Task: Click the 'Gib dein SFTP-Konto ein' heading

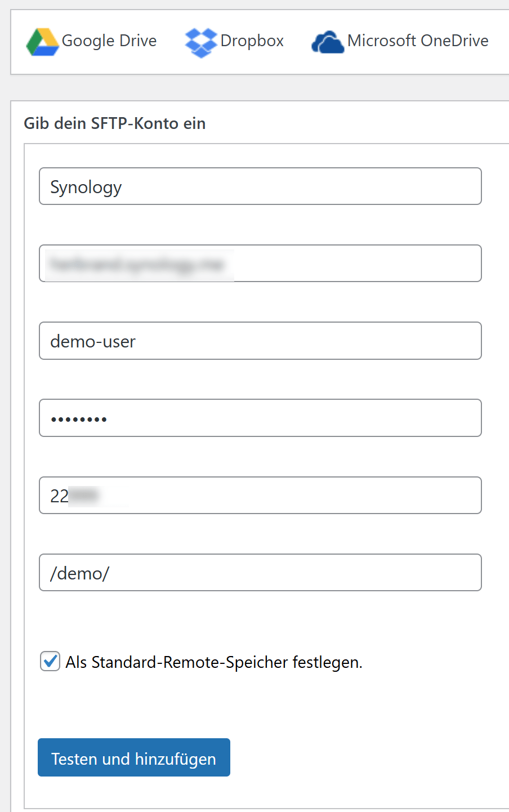Action: point(115,123)
